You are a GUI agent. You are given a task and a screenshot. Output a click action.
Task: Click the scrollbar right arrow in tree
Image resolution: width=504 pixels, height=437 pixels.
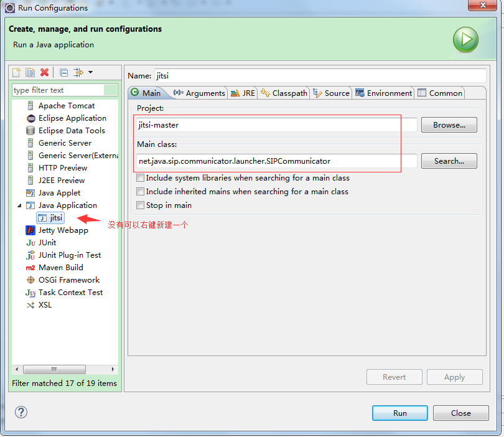pos(113,369)
